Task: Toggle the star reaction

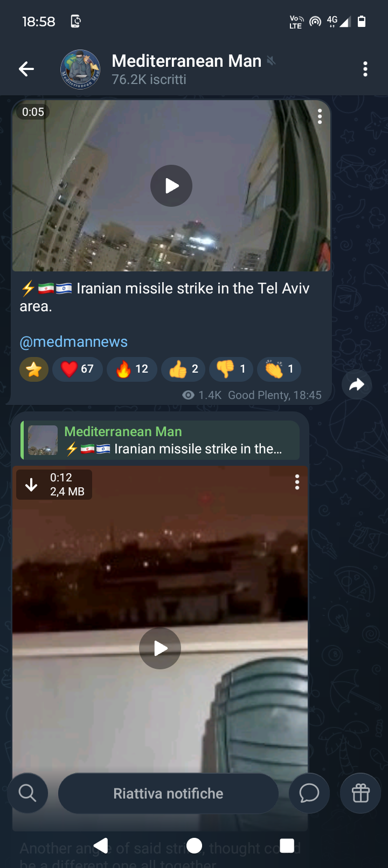Action: [34, 369]
